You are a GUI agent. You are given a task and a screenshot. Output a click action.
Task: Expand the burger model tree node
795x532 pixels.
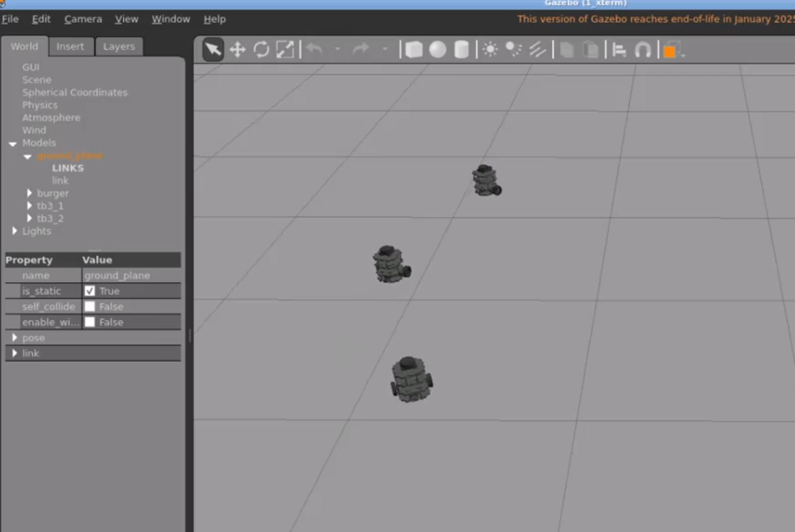click(29, 193)
